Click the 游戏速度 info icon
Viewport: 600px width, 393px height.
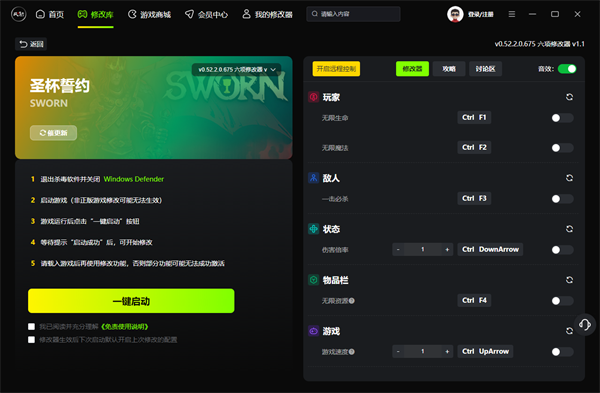352,352
